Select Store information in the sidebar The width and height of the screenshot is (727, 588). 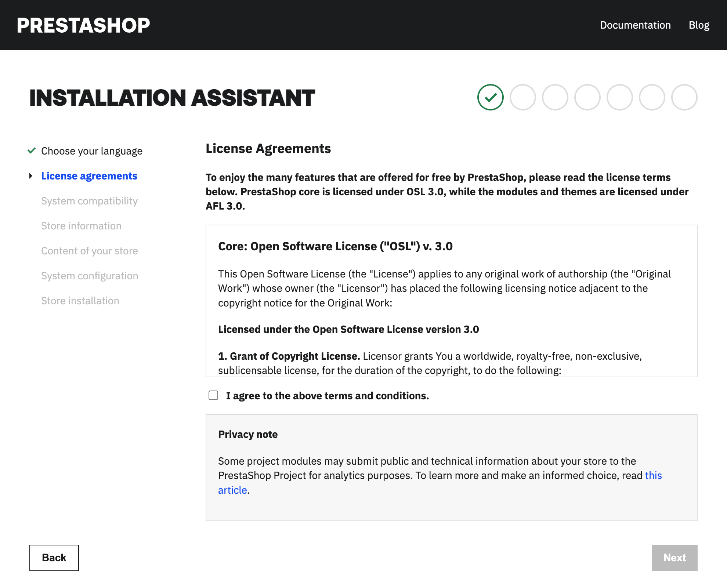point(81,226)
